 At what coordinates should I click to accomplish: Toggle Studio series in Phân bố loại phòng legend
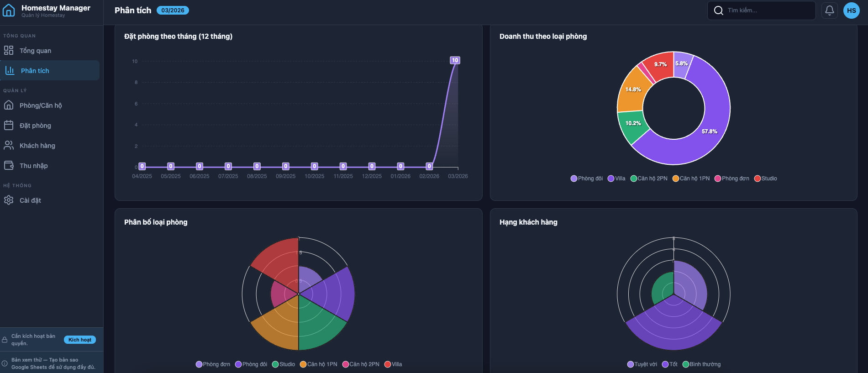click(284, 364)
